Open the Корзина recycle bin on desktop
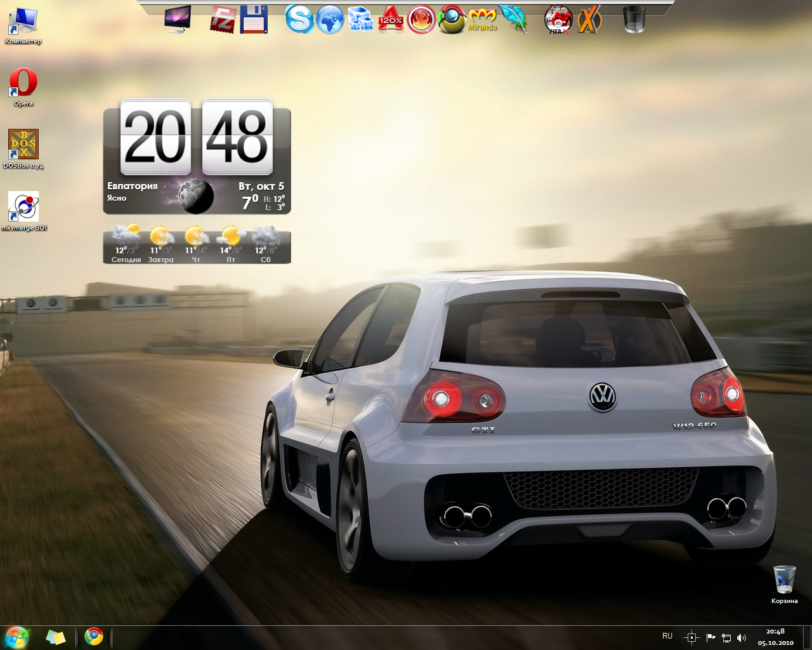Viewport: 812px width, 650px height. (x=785, y=584)
